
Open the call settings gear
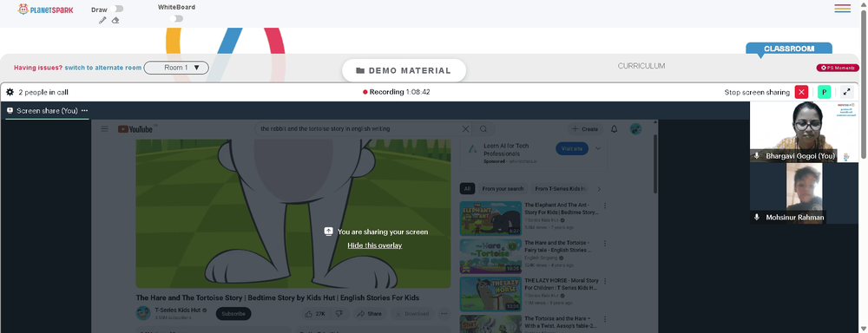click(x=10, y=92)
